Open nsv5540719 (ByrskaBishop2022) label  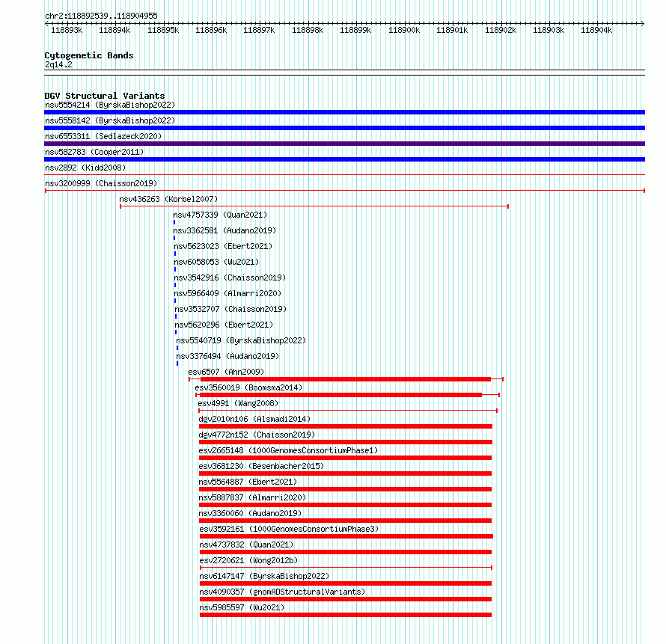[x=241, y=340]
